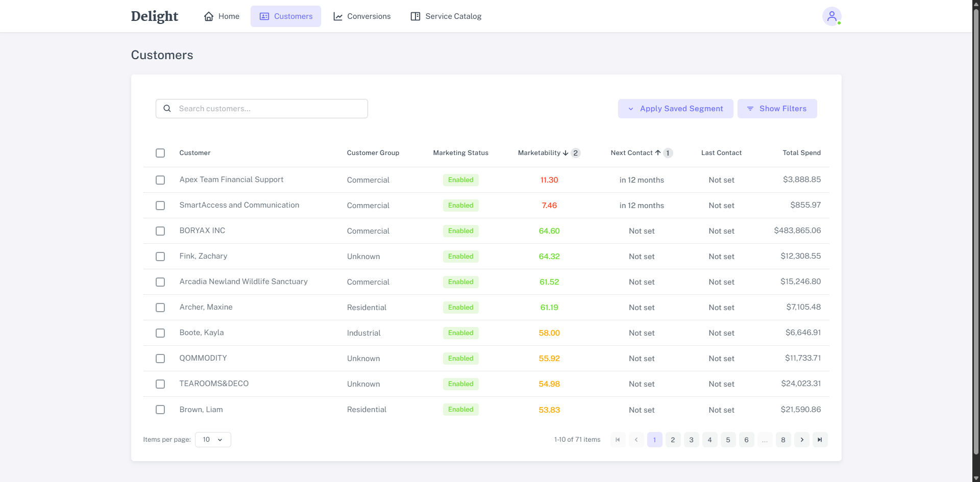This screenshot has height=482, width=980.
Task: Switch to Service Catalog tab
Action: (446, 16)
